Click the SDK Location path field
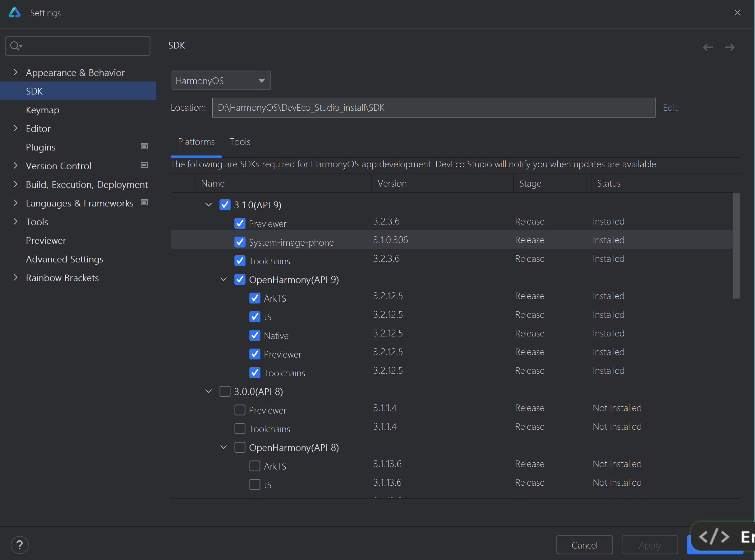This screenshot has height=560, width=755. tap(433, 108)
